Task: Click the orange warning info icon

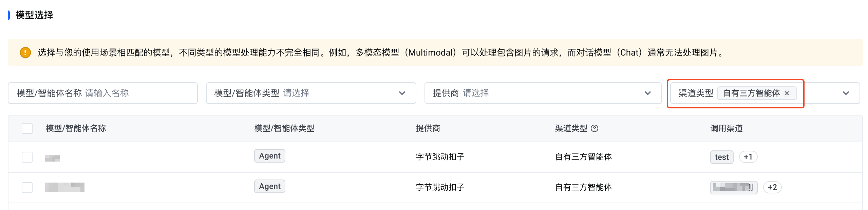Action: [x=25, y=52]
